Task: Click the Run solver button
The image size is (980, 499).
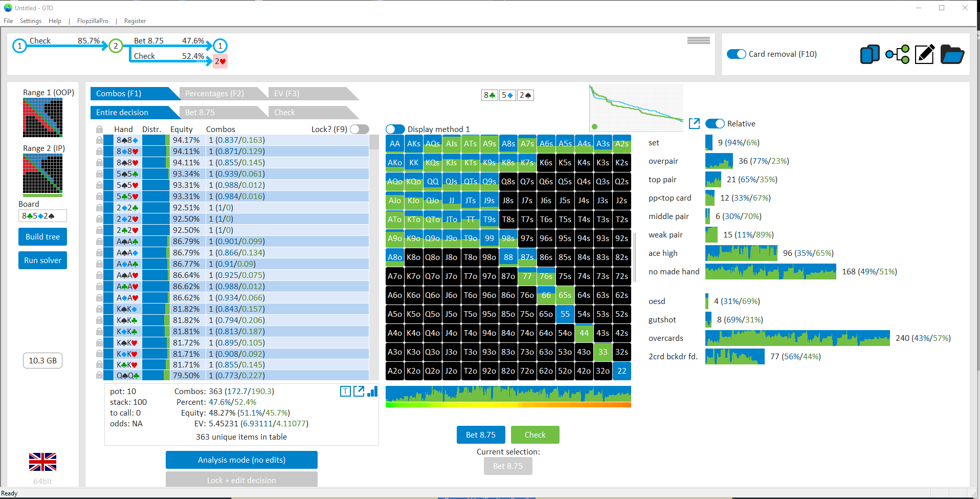Action: pyautogui.click(x=43, y=261)
